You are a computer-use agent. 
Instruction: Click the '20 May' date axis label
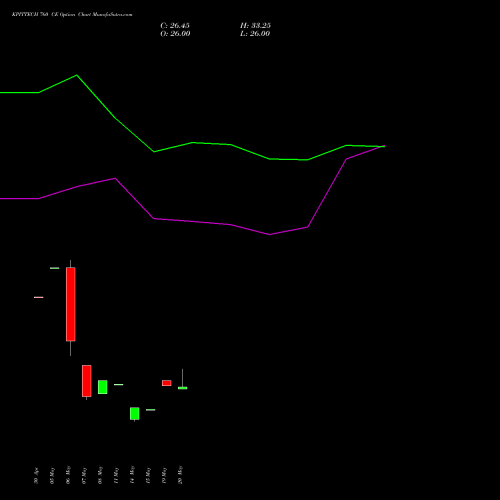pyautogui.click(x=180, y=475)
